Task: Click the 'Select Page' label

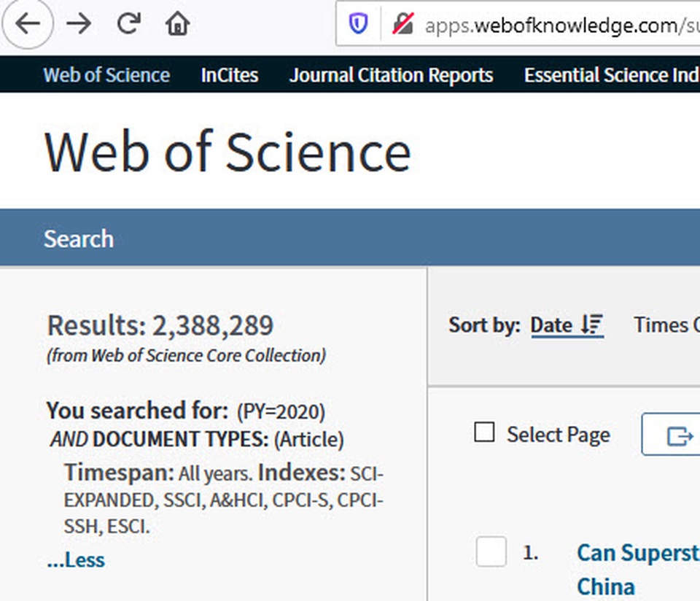Action: (x=559, y=435)
